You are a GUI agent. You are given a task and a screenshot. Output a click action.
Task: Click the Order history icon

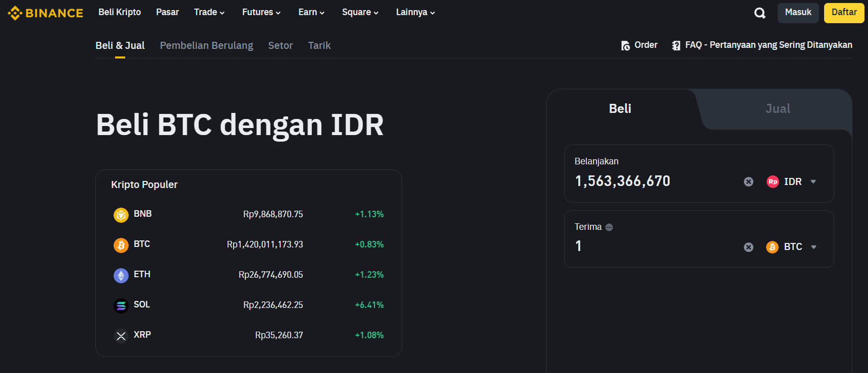point(625,46)
